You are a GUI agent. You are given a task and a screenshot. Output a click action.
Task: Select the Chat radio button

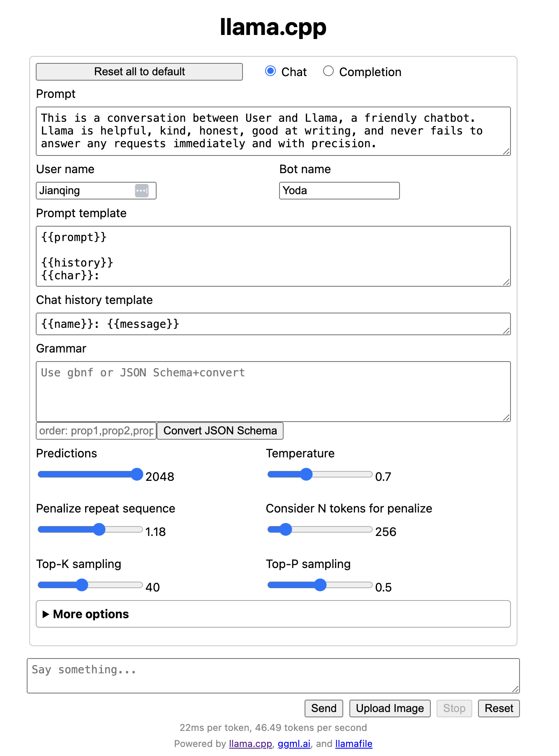click(270, 71)
